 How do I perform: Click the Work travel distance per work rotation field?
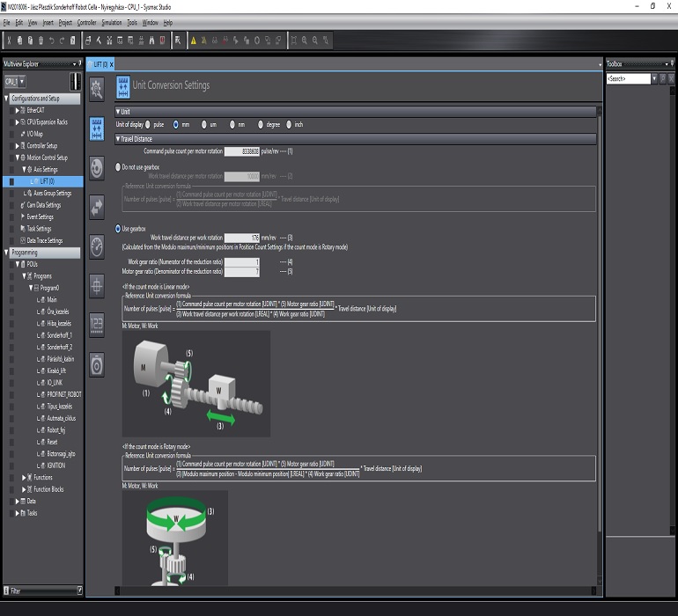pyautogui.click(x=242, y=238)
